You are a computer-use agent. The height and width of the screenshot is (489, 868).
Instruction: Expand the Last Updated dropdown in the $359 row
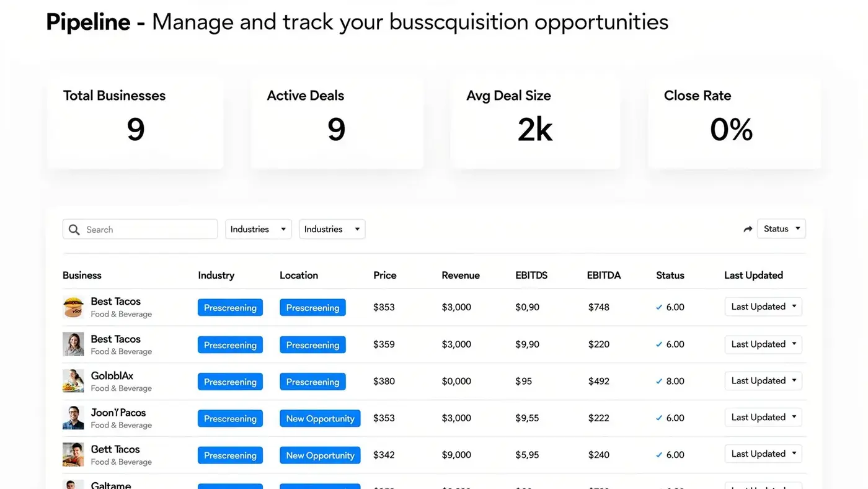coord(763,344)
